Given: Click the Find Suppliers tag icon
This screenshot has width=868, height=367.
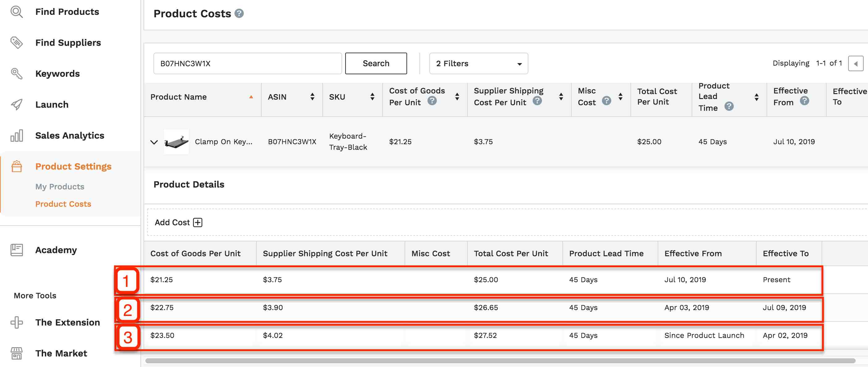Looking at the screenshot, I should coord(16,43).
